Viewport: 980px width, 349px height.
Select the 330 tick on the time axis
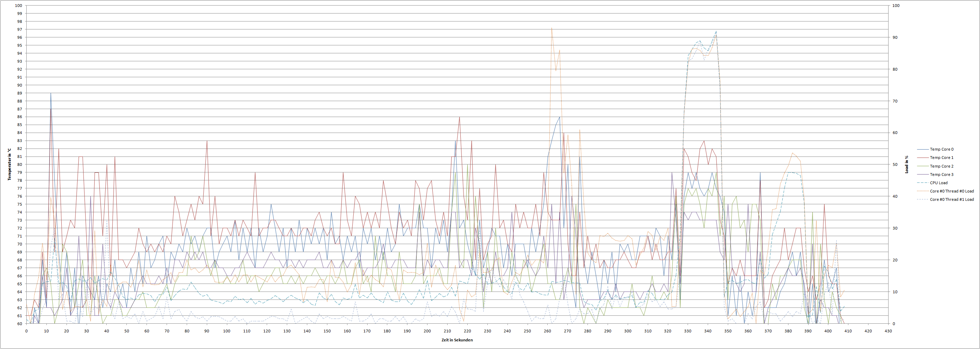pos(688,331)
